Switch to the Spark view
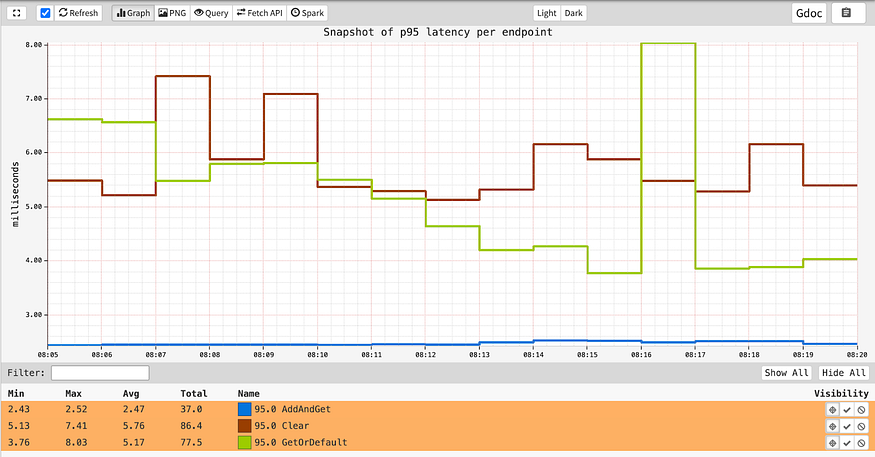 tap(307, 13)
